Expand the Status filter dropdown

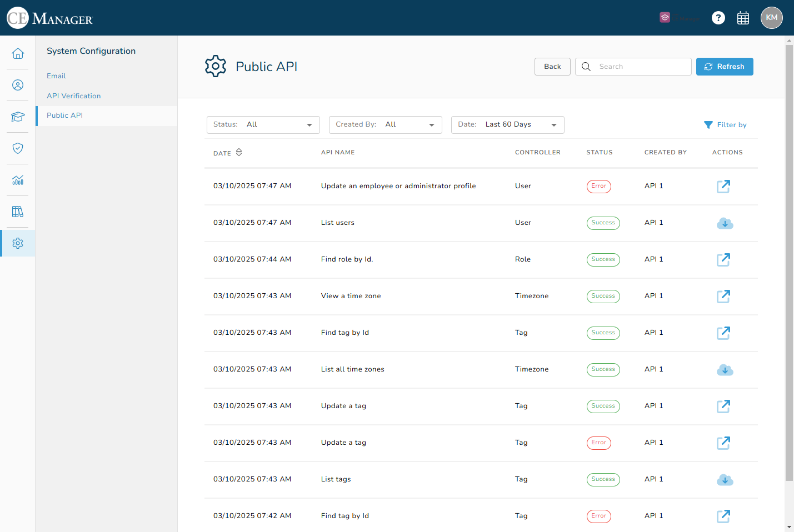(263, 125)
